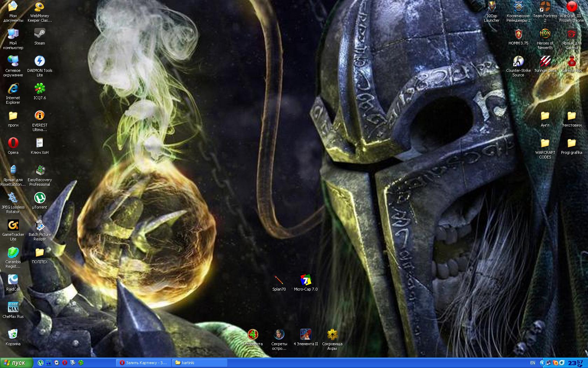Select the Ключ ХоН text file
This screenshot has height=368, width=588.
40,146
